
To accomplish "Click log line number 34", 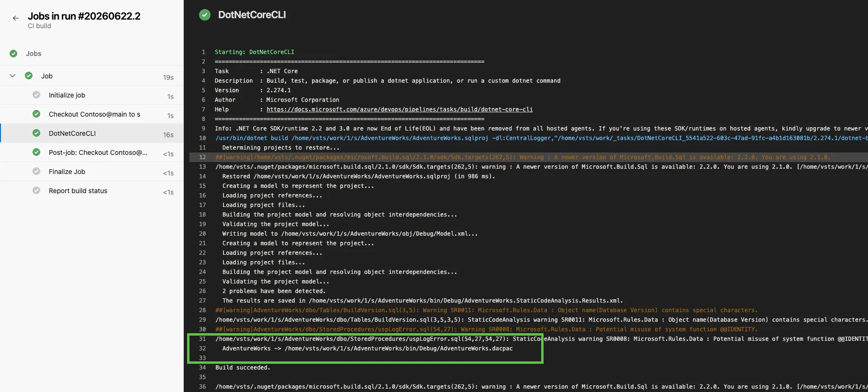I will 202,368.
